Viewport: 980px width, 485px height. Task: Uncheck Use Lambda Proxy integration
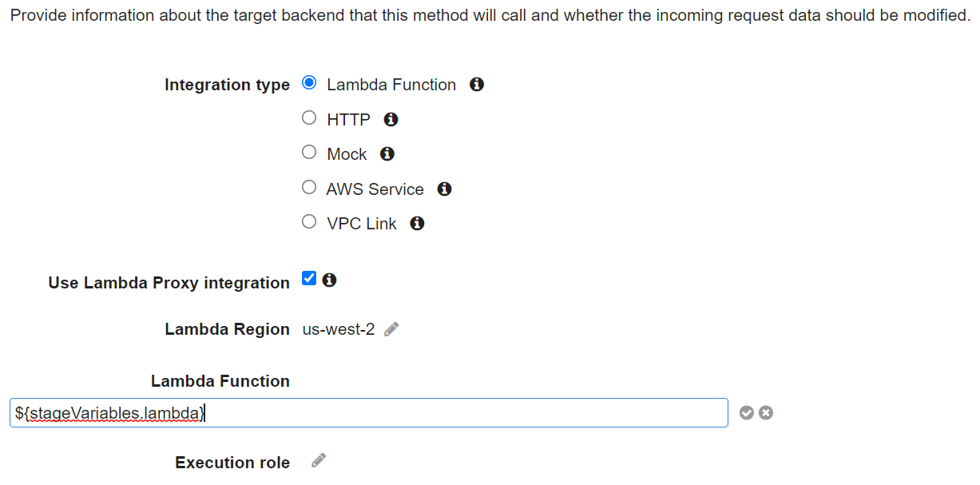click(308, 278)
